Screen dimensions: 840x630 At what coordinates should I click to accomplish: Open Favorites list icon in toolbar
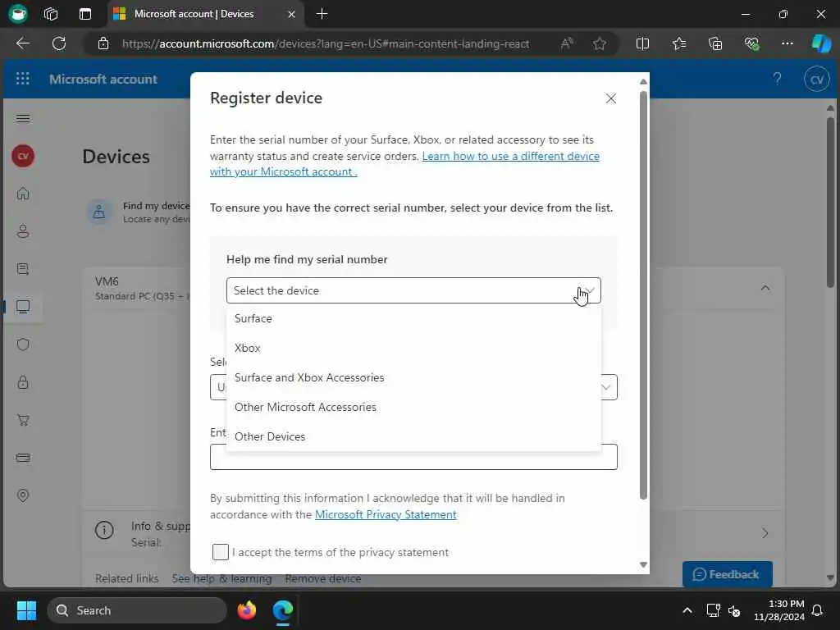click(x=678, y=43)
